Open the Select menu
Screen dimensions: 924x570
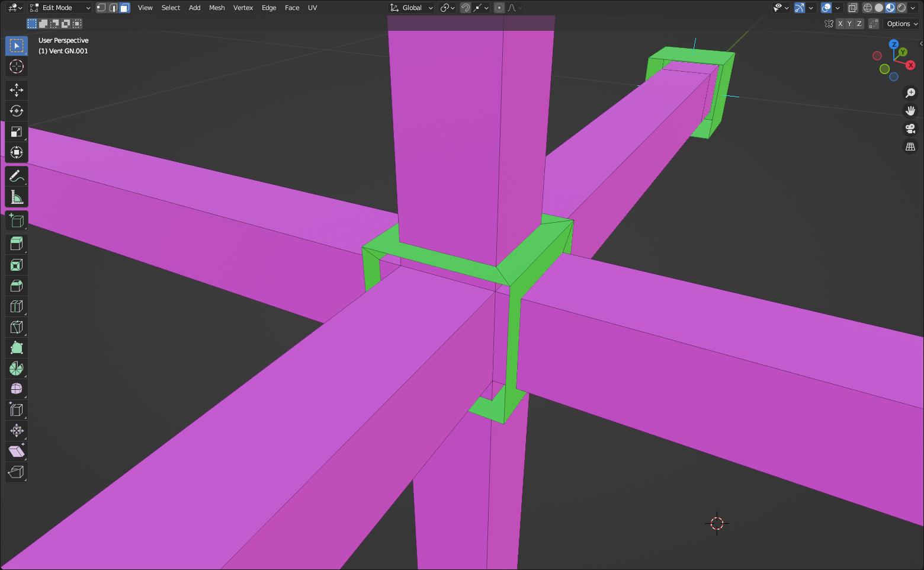pyautogui.click(x=171, y=8)
